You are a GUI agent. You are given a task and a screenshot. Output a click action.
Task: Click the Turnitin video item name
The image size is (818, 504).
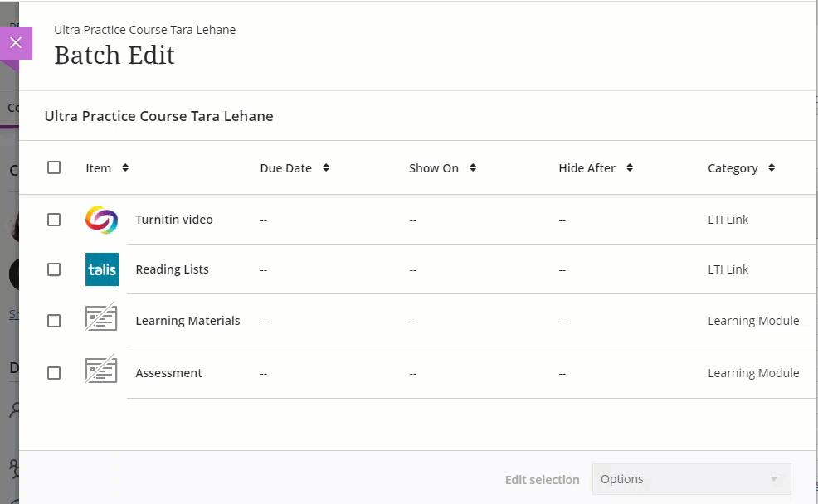coord(174,220)
